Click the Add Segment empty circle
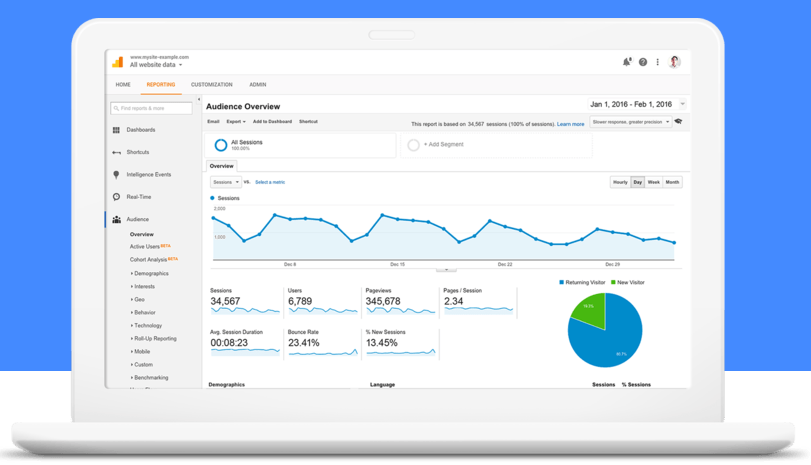This screenshot has width=811, height=465. coord(413,145)
